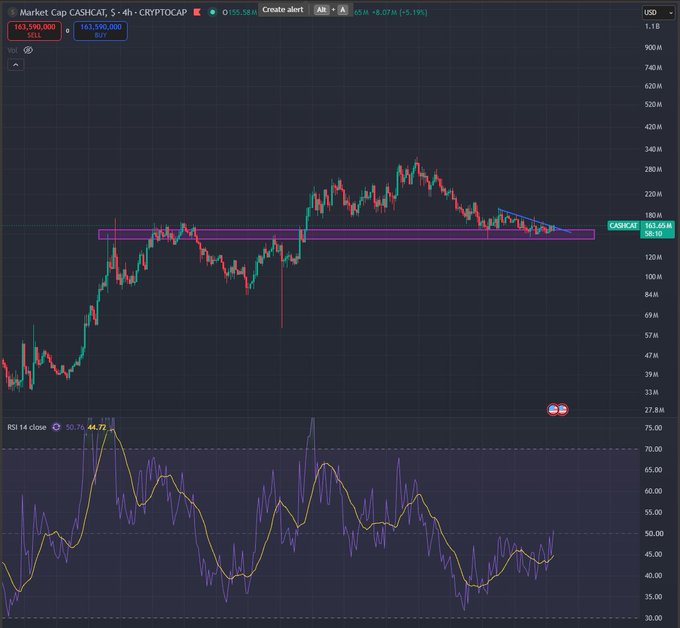The image size is (680, 628).
Task: Select the blue descending trend line
Action: tap(533, 221)
